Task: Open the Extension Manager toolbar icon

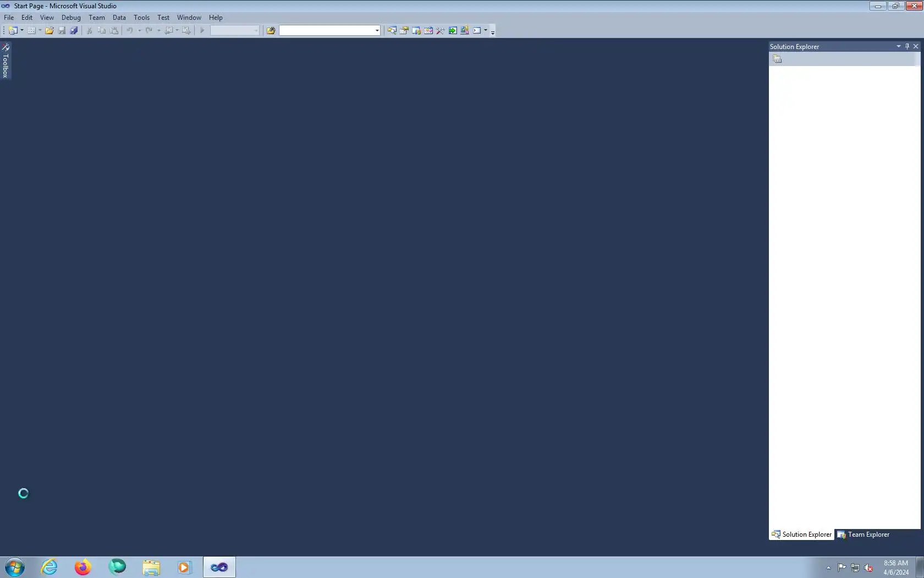Action: 464,31
